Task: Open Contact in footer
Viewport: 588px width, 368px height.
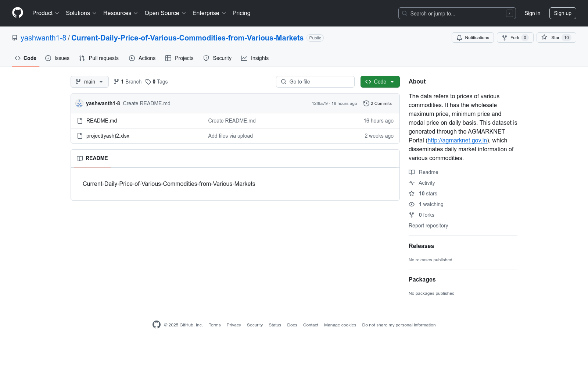Action: pyautogui.click(x=311, y=325)
